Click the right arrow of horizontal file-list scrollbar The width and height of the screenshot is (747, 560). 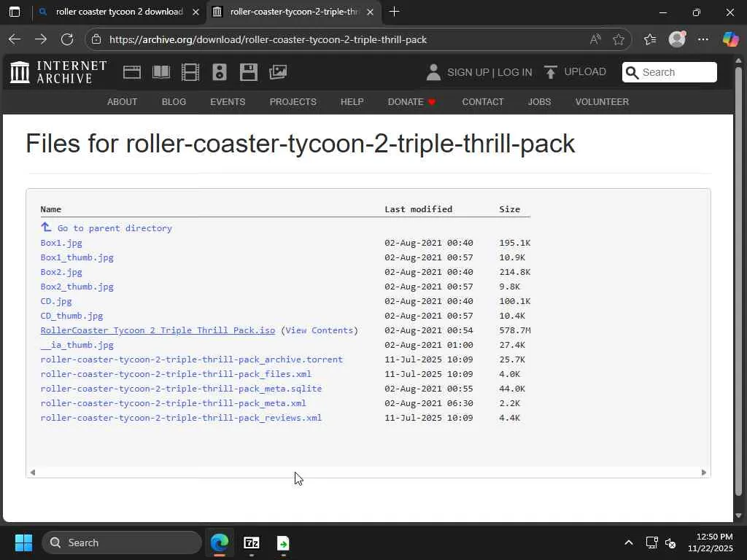pyautogui.click(x=704, y=472)
